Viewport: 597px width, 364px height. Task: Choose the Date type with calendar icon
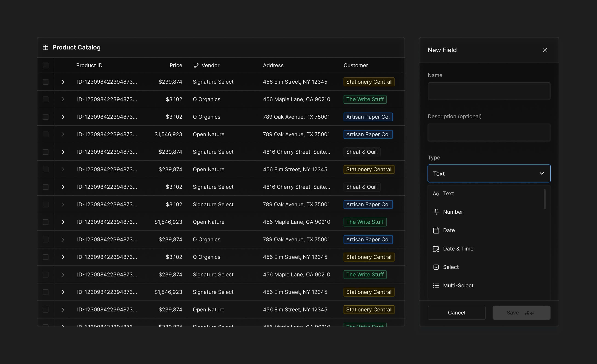click(449, 230)
